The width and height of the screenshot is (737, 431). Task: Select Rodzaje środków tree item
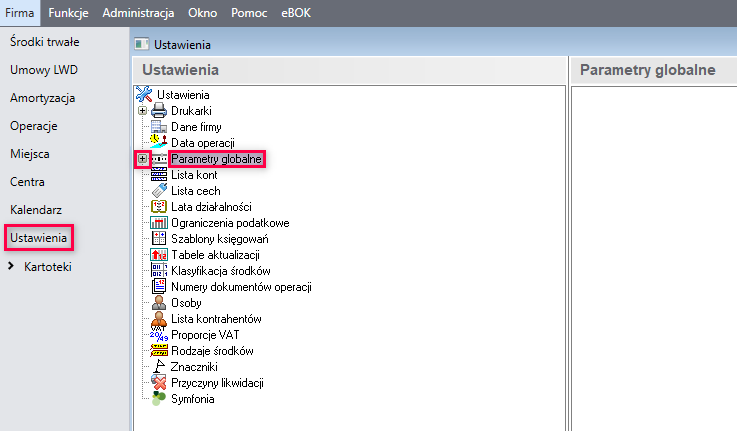point(212,351)
